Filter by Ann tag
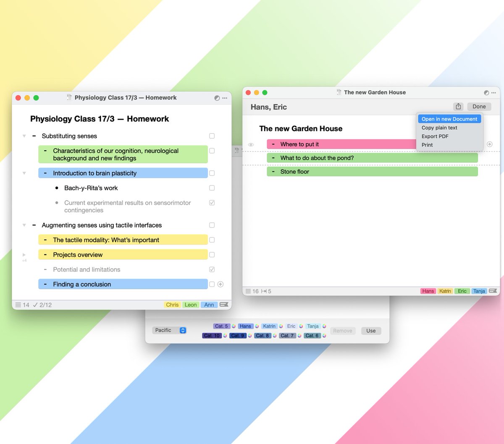 (209, 305)
